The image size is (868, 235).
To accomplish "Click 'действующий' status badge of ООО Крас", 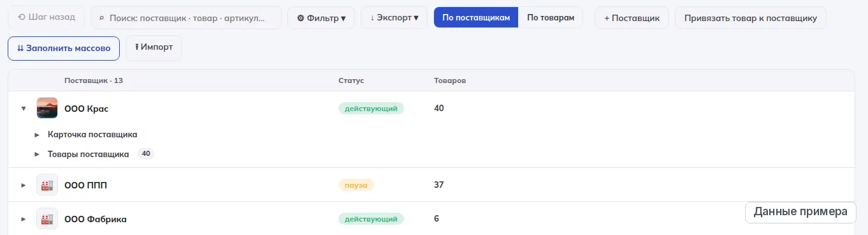I will (371, 109).
